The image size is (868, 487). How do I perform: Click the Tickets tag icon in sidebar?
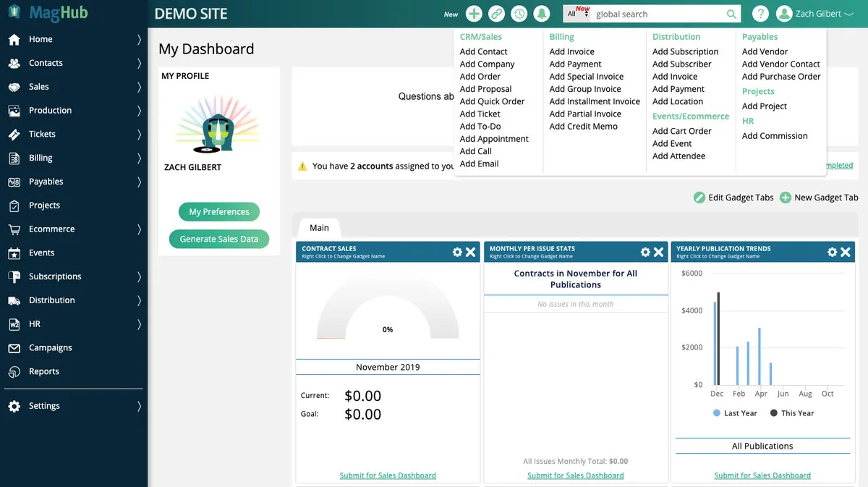tap(14, 134)
